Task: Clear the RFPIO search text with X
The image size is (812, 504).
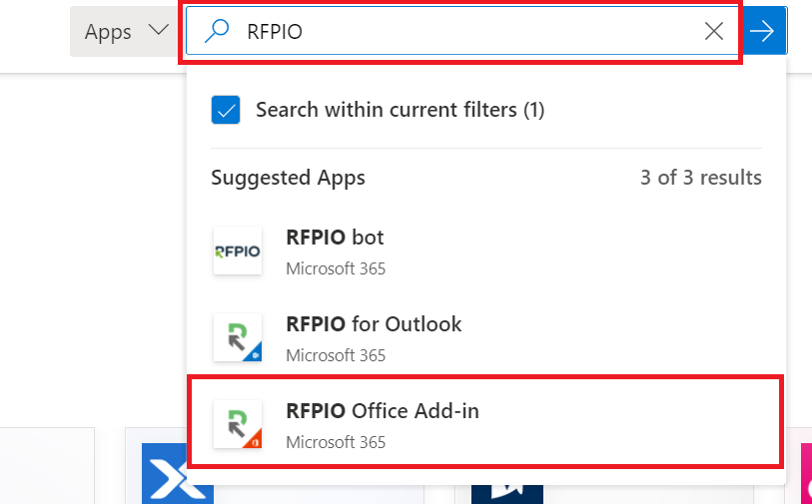Action: [x=713, y=31]
